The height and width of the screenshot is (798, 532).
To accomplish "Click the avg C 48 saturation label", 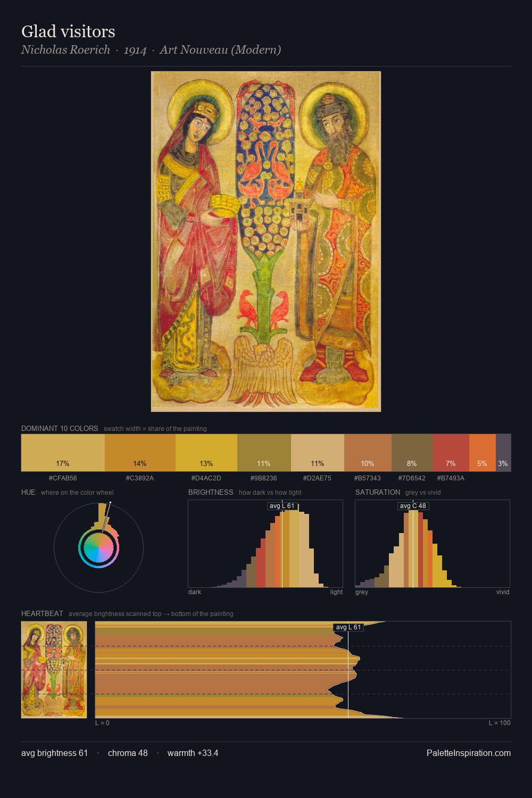I will [x=413, y=506].
